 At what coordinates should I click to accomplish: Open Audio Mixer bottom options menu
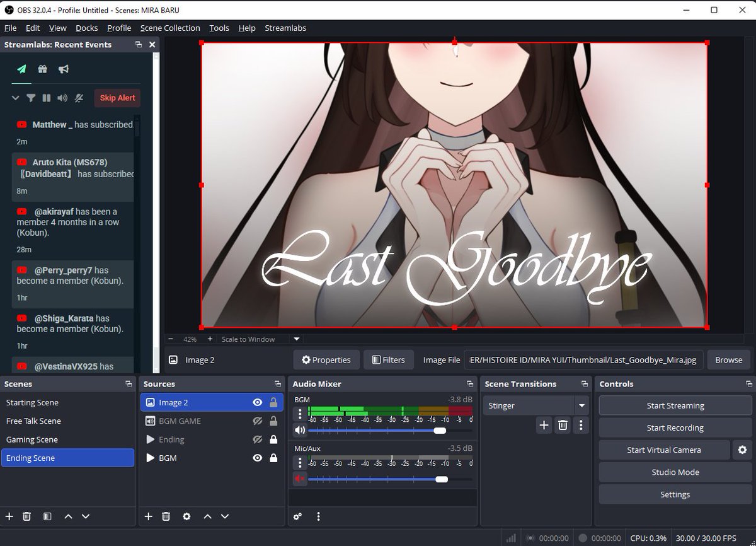[318, 516]
